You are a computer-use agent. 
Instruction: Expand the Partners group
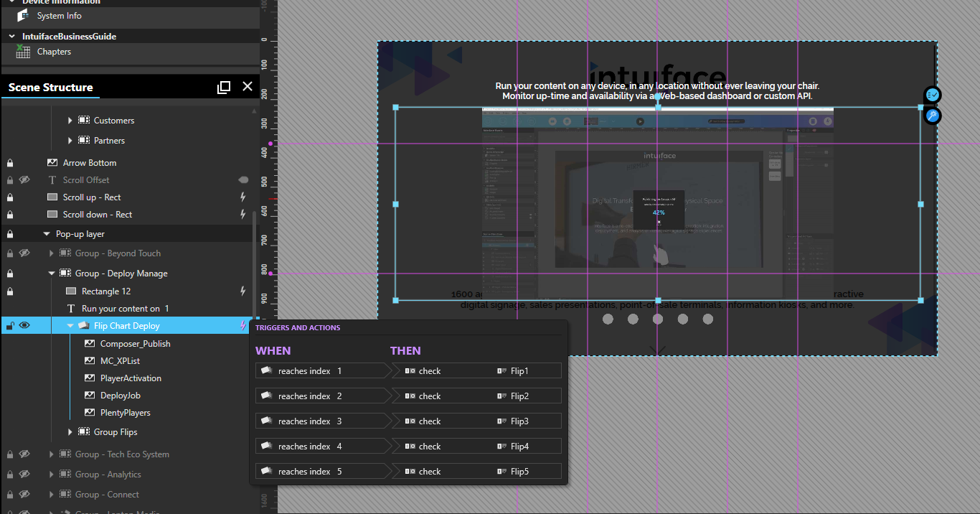70,140
